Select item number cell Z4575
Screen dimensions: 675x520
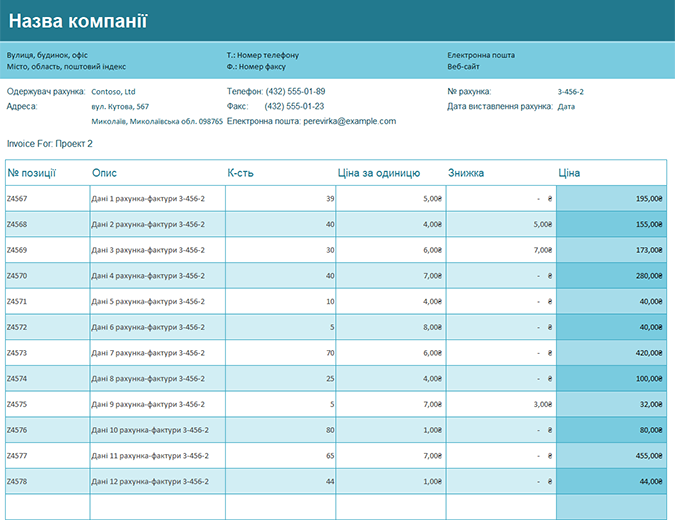47,404
